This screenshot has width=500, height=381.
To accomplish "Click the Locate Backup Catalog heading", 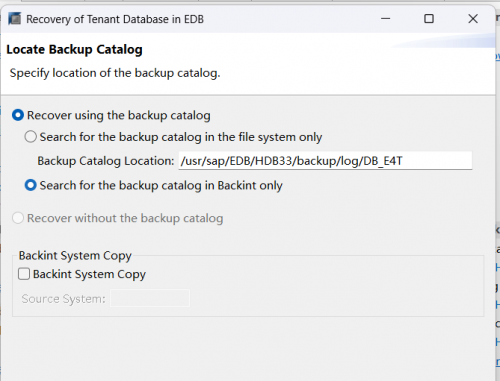I will tap(74, 50).
